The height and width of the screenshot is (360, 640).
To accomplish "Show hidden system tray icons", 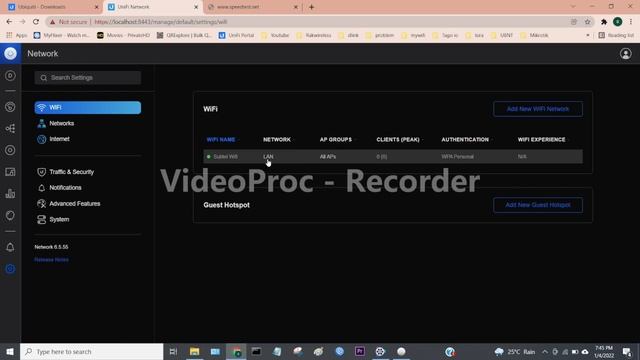I will pos(545,351).
